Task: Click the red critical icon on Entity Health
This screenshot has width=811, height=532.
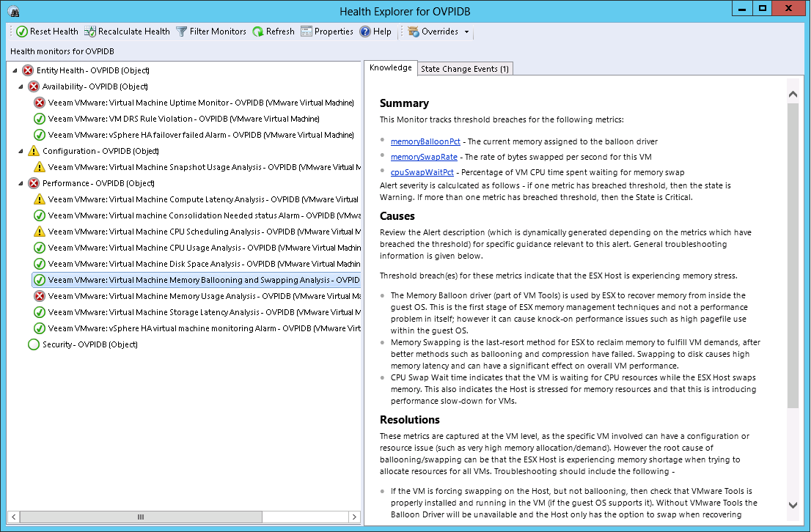Action: click(28, 70)
